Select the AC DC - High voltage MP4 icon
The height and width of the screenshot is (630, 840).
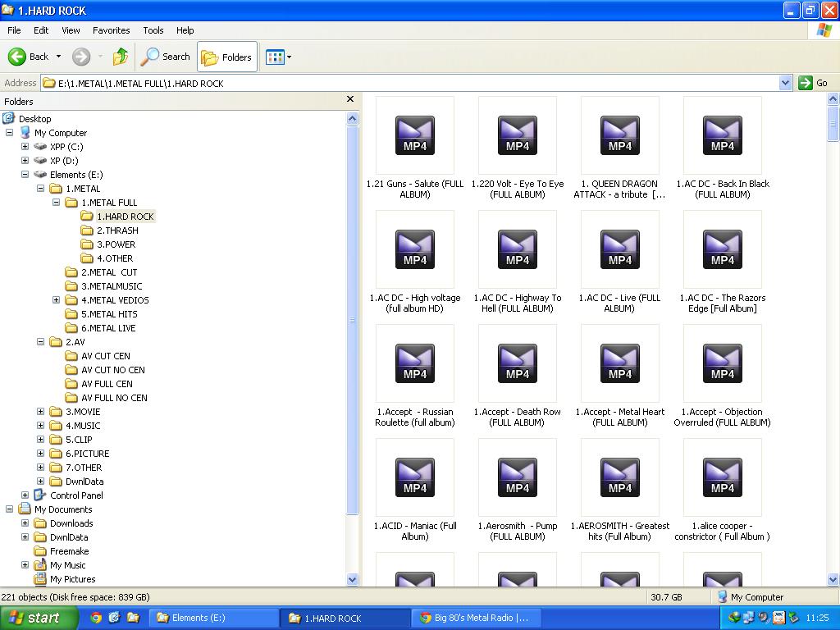coord(415,249)
